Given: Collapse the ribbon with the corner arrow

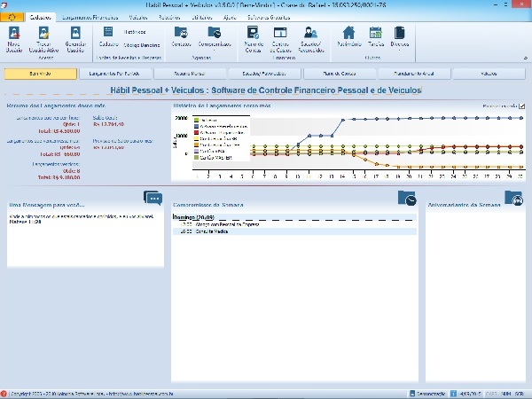Looking at the screenshot, I should [526, 58].
